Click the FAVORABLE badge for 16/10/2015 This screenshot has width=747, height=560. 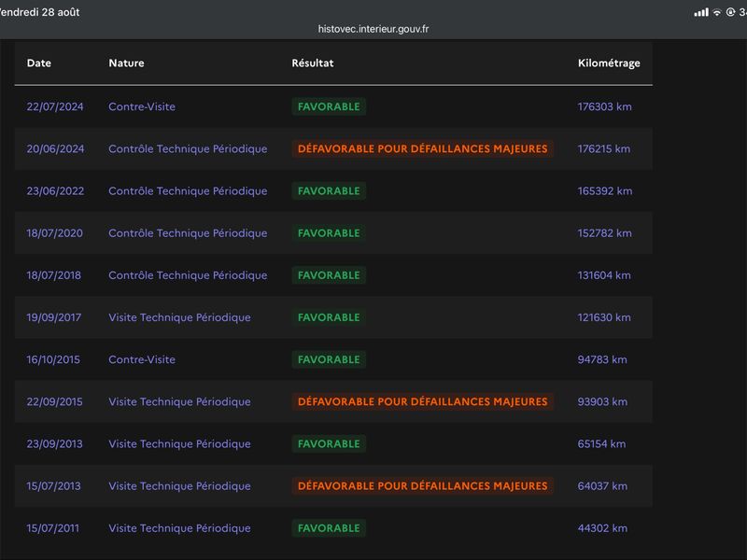(329, 359)
